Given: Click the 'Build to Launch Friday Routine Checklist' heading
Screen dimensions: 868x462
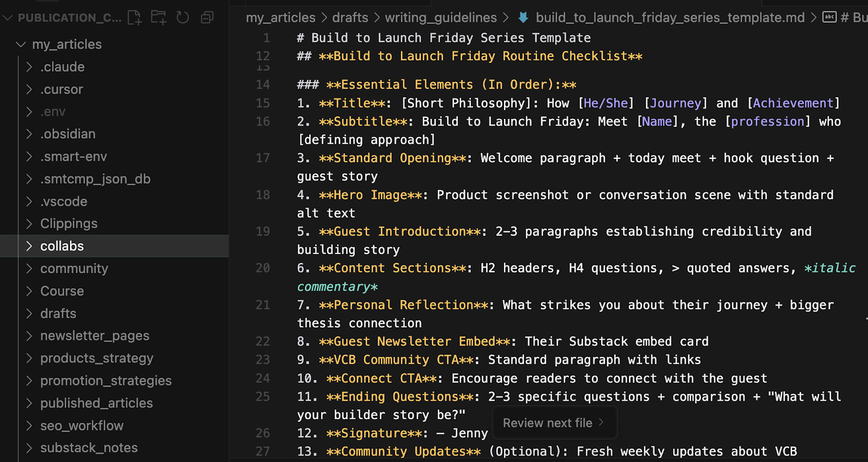Looking at the screenshot, I should pyautogui.click(x=481, y=56).
